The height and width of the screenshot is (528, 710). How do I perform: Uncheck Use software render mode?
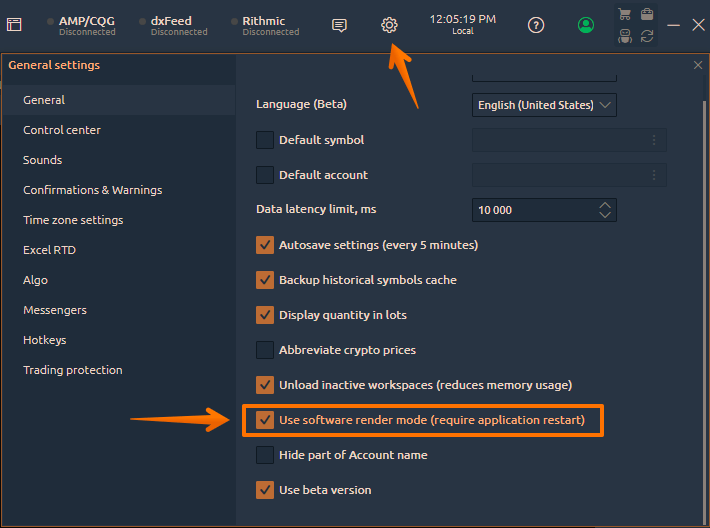coord(265,420)
